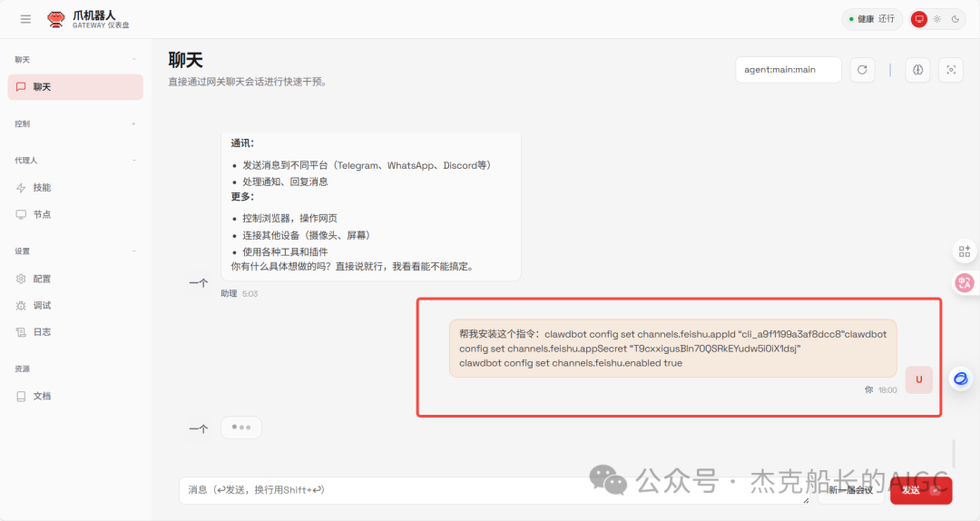Click the gear icon beside 配置
Viewport: 980px width, 521px height.
tap(21, 279)
